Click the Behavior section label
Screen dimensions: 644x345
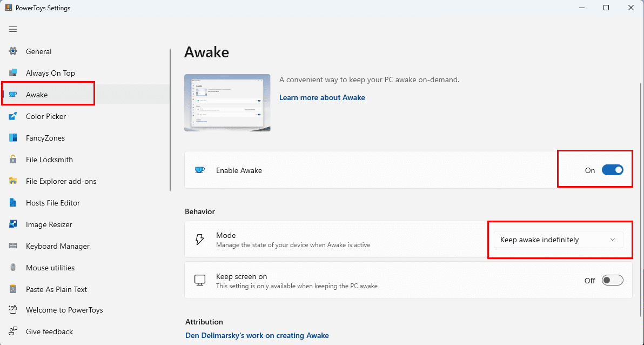pyautogui.click(x=199, y=212)
